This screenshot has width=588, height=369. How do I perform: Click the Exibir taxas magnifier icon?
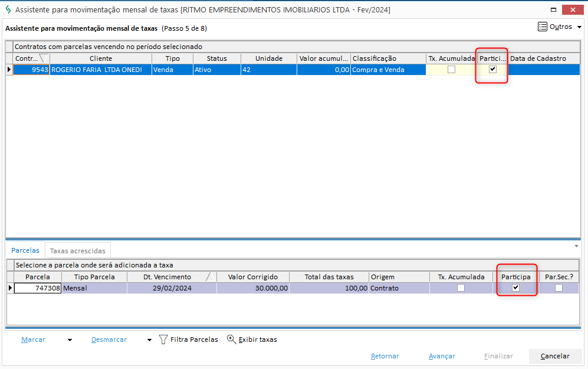[231, 339]
